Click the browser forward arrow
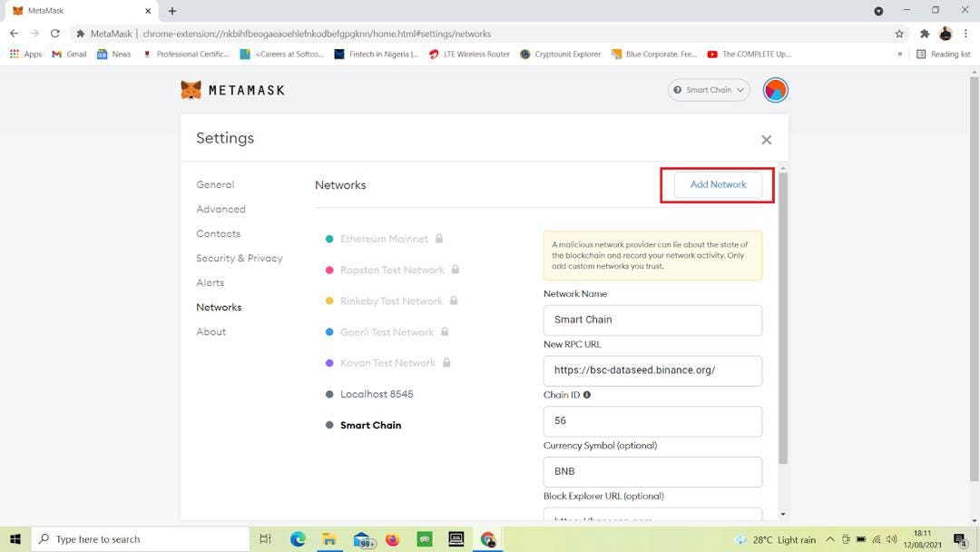Viewport: 980px width, 552px height. coord(34,33)
